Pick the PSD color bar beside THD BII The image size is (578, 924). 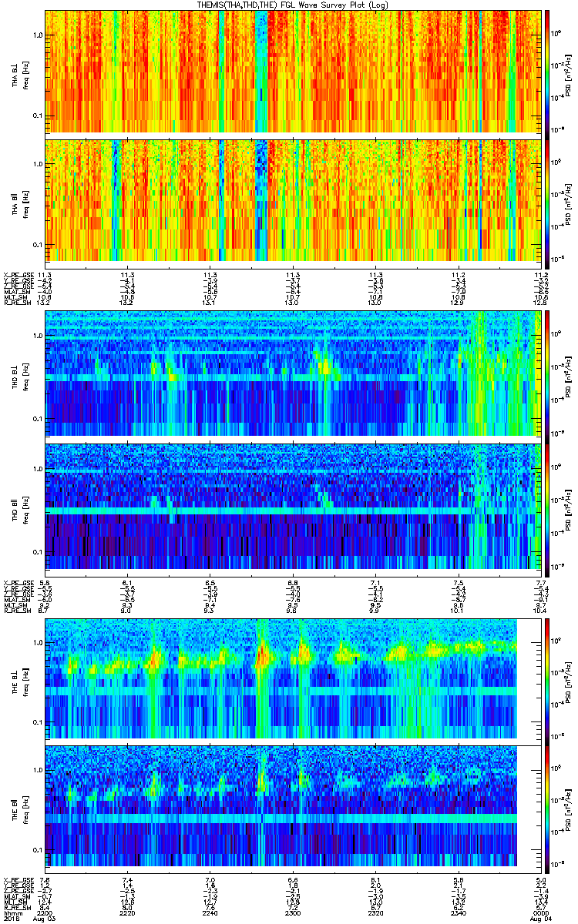point(548,506)
